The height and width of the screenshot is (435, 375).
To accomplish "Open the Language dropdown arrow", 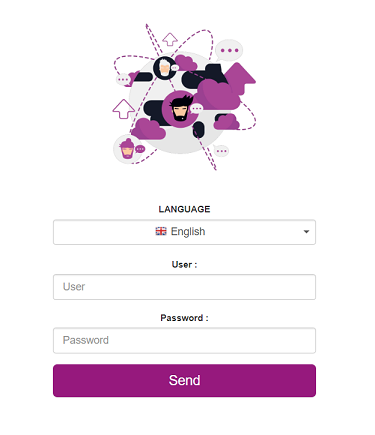I will point(306,232).
